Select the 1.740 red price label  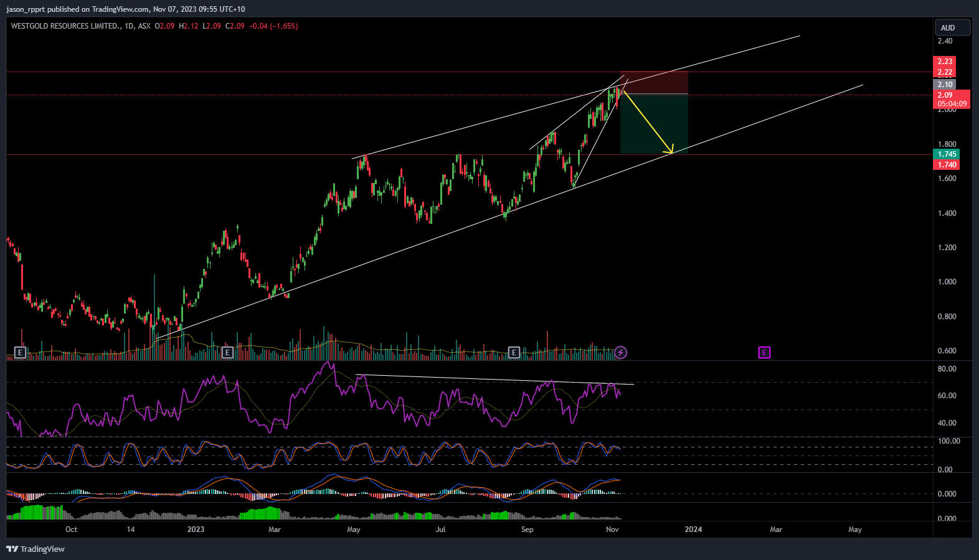[947, 165]
